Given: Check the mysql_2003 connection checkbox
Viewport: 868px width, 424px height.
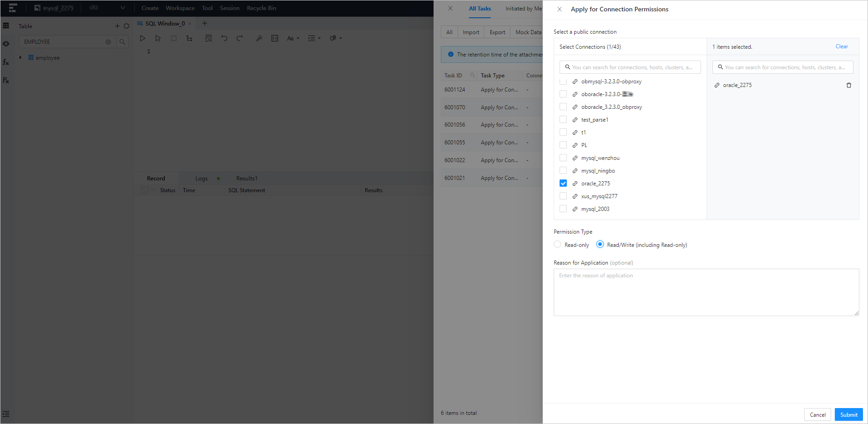Looking at the screenshot, I should 563,209.
